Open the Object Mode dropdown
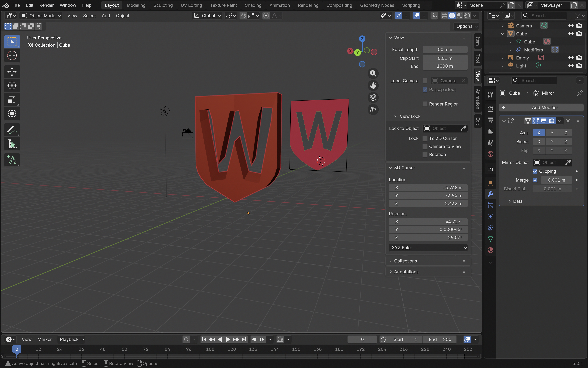The width and height of the screenshot is (588, 368). 41,16
